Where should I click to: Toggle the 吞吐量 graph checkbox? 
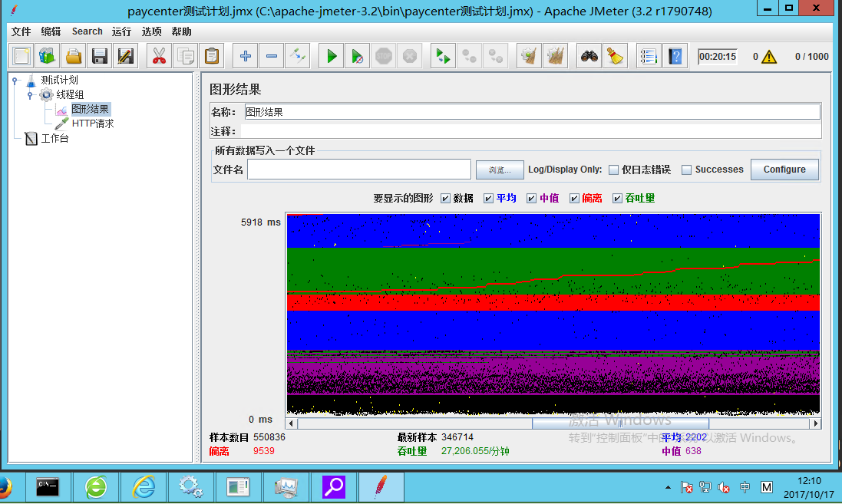point(617,199)
